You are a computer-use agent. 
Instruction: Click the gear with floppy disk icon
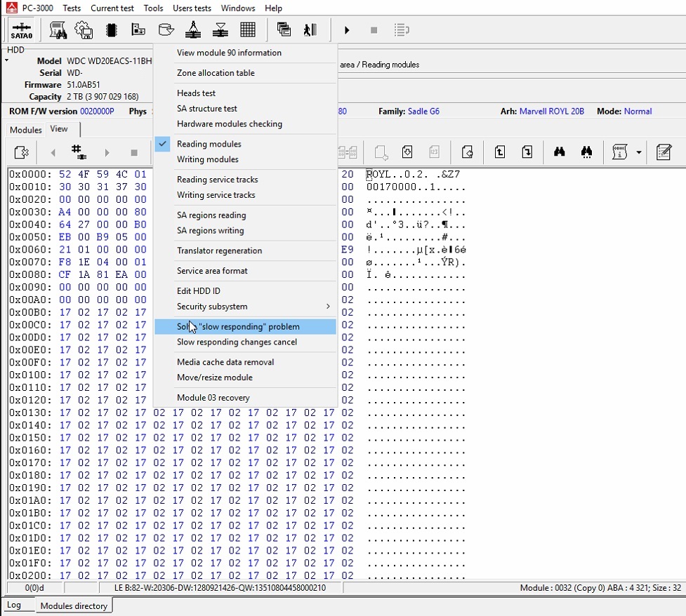point(84,30)
